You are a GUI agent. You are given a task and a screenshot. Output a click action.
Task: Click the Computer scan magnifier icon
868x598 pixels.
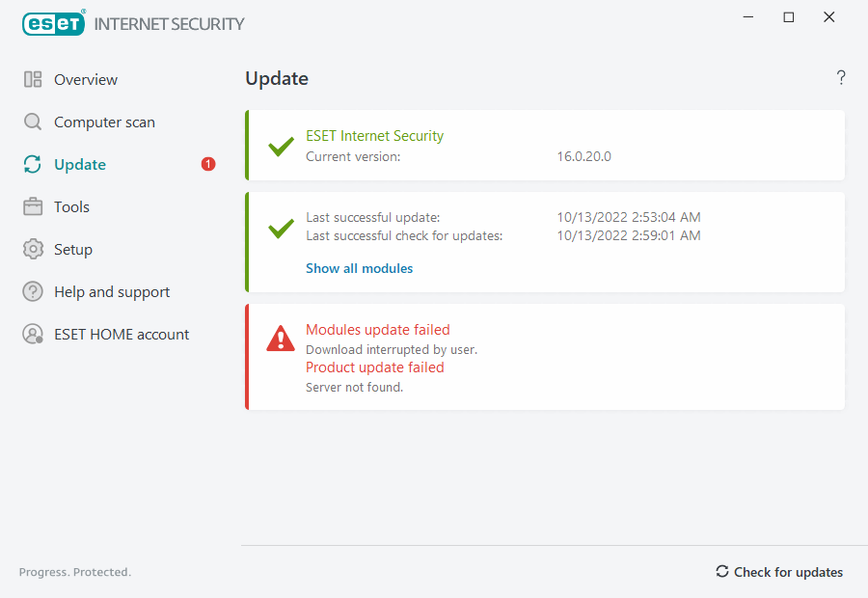(33, 122)
